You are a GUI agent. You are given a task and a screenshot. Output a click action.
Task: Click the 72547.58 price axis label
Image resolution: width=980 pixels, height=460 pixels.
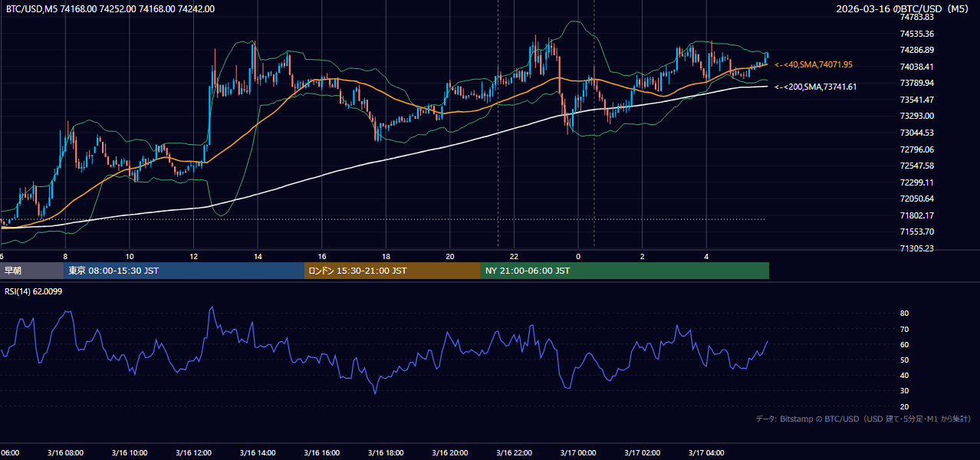click(916, 166)
